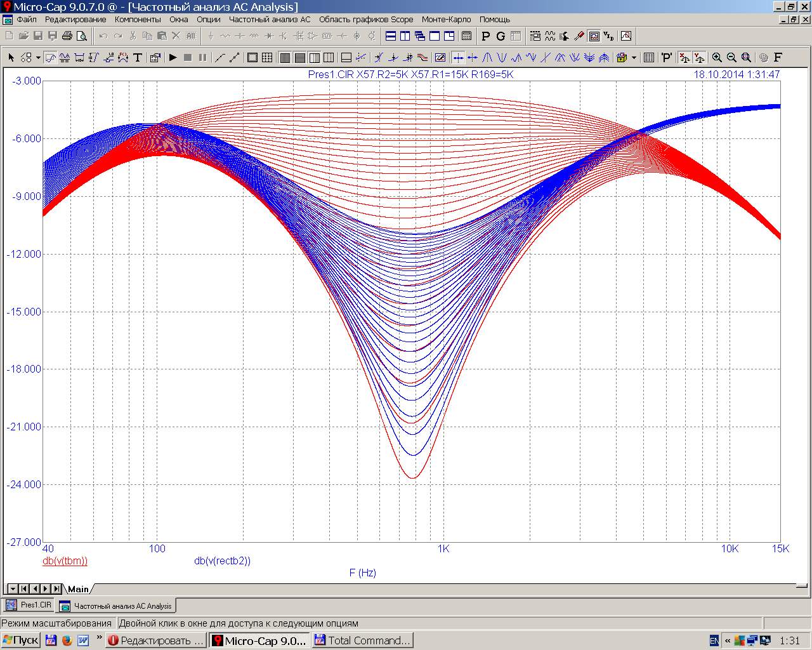Click the Run analysis play button
The image size is (812, 650).
(x=173, y=58)
